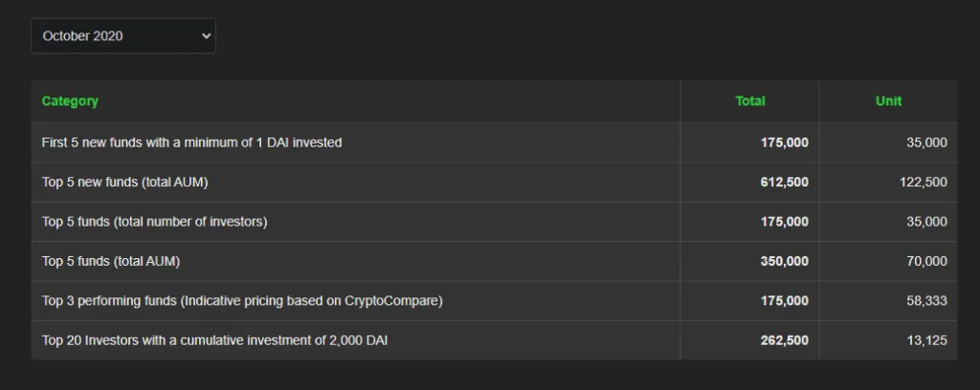This screenshot has height=390, width=980.
Task: Click the 350,000 total value
Action: coord(785,262)
